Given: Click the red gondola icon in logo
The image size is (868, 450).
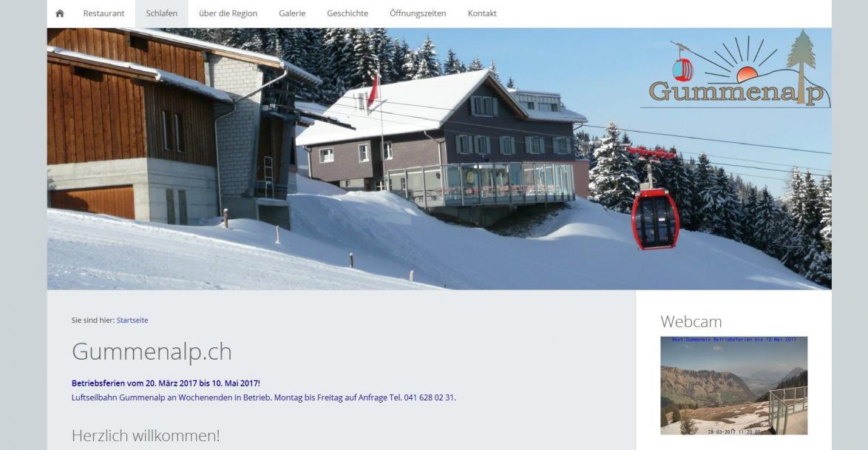Looking at the screenshot, I should [x=682, y=70].
